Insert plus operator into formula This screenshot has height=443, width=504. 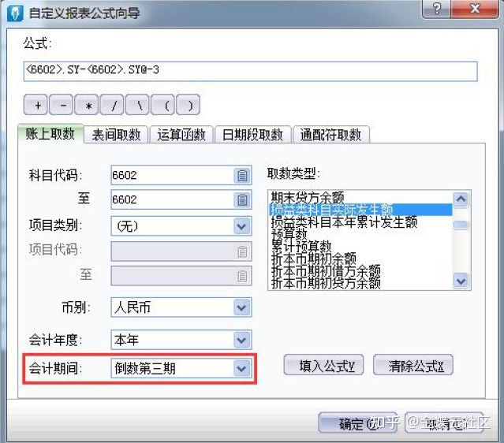pos(36,105)
